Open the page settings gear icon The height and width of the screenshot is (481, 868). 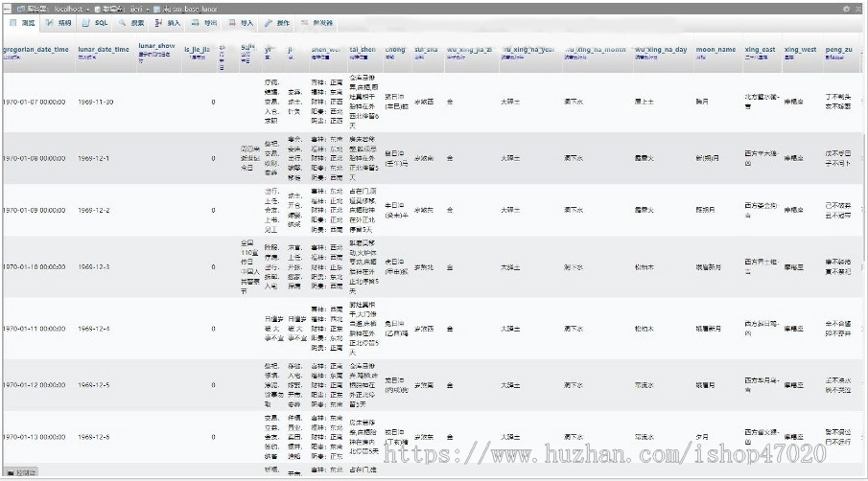click(846, 9)
